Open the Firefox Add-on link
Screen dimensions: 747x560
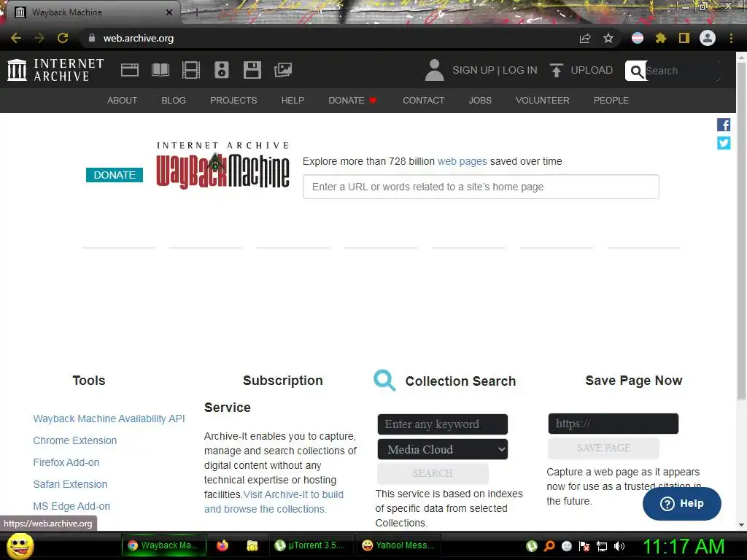tap(66, 462)
